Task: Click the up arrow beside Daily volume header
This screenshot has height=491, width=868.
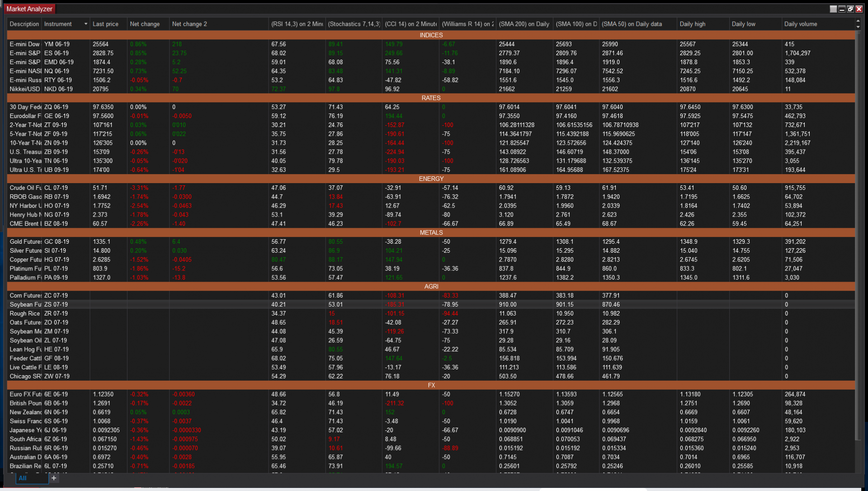Action: point(858,21)
